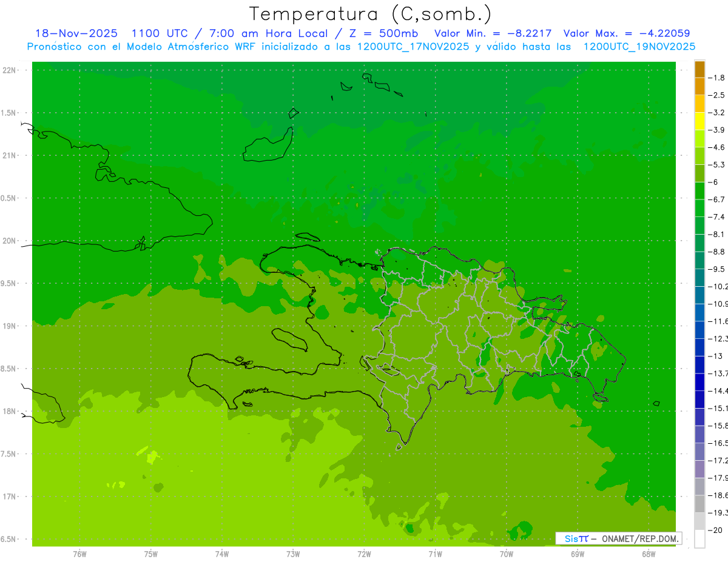The image size is (728, 562).
Task: Click the '74W' longitude label
Action: pyautogui.click(x=222, y=555)
